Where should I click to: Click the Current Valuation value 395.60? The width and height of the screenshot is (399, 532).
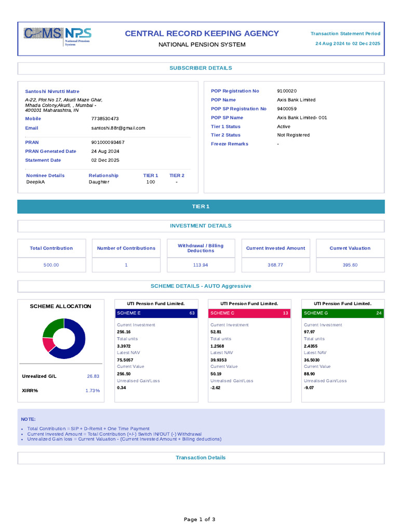tap(350, 265)
